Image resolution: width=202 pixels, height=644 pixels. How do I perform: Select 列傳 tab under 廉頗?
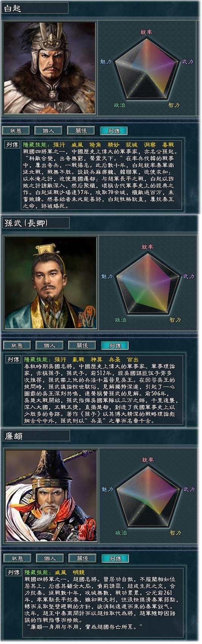115,558
